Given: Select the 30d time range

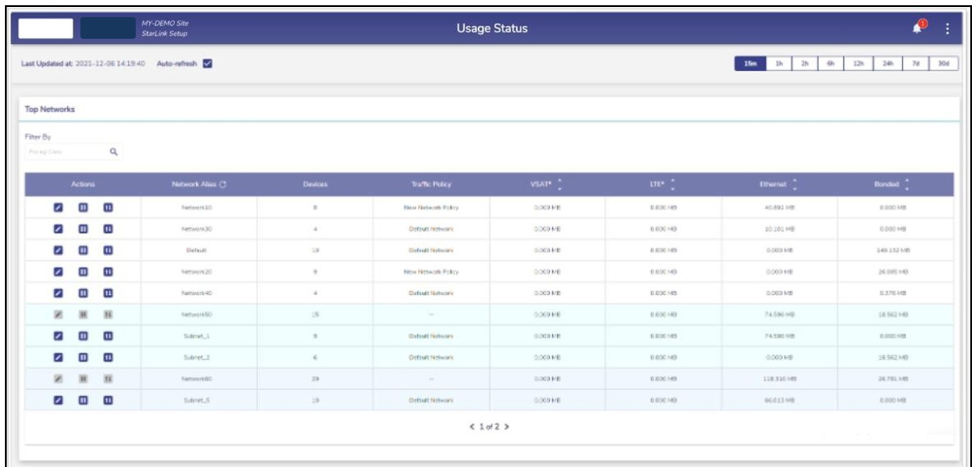Looking at the screenshot, I should pos(943,64).
